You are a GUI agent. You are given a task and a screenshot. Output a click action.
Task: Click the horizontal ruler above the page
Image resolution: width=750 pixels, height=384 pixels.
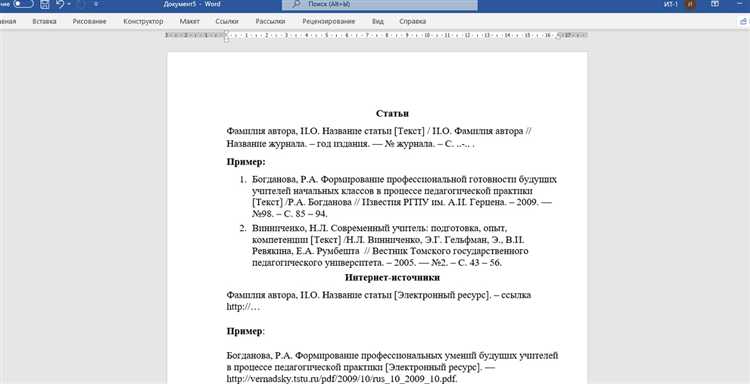tap(376, 35)
